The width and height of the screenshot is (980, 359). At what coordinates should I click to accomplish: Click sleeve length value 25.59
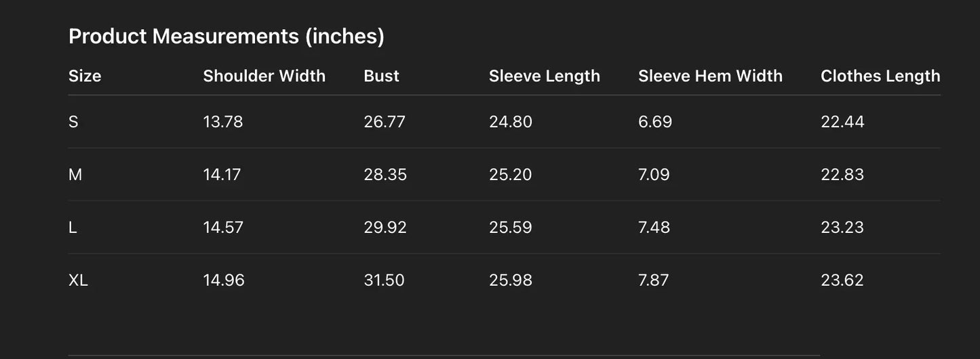[510, 228]
